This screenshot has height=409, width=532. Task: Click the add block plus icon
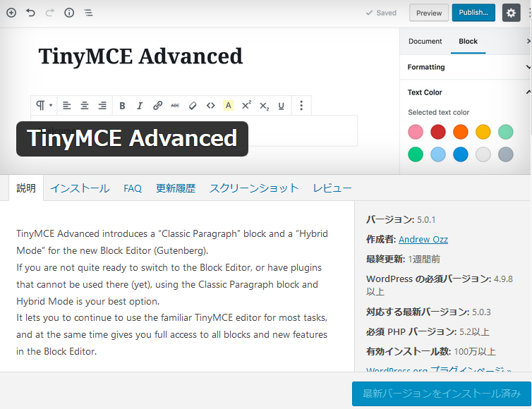point(11,13)
